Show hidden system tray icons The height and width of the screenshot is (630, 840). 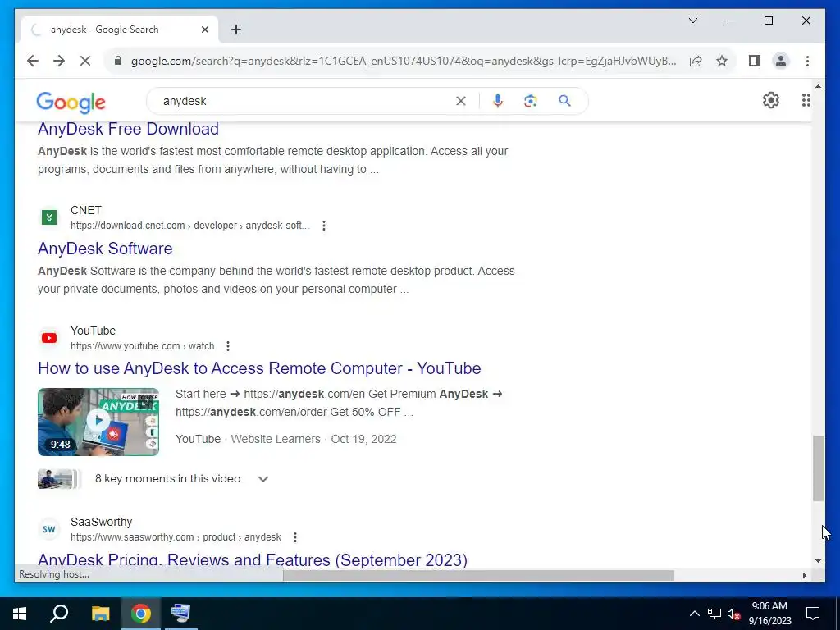[694, 614]
